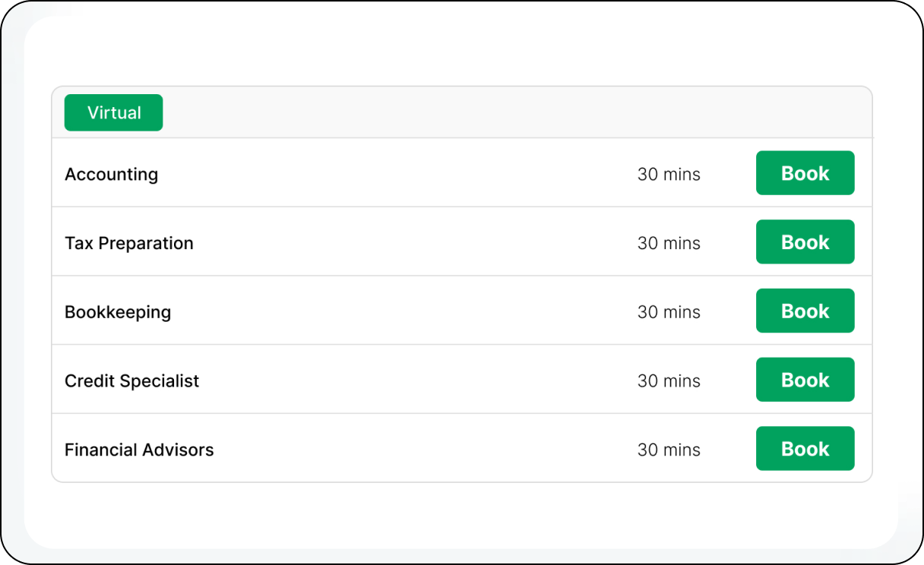
Task: Choose the Credit Specialist service name
Action: pos(131,380)
